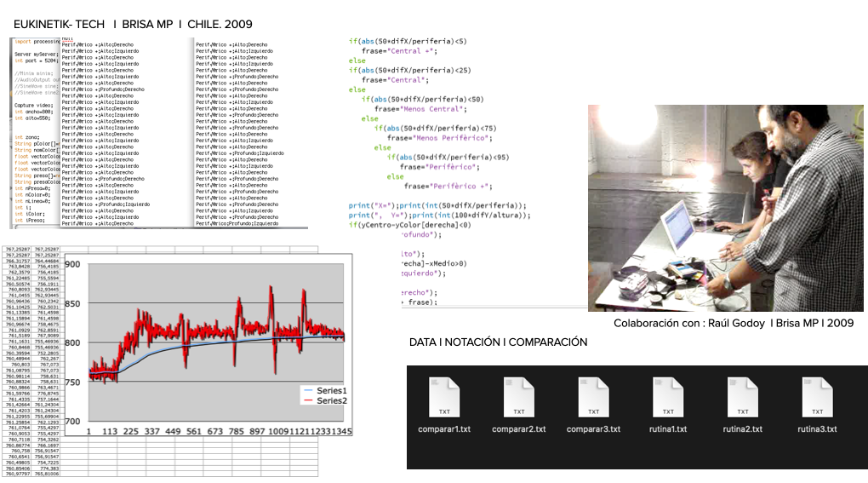Click the 900 value on chart axis
The image size is (868, 483).
point(72,265)
